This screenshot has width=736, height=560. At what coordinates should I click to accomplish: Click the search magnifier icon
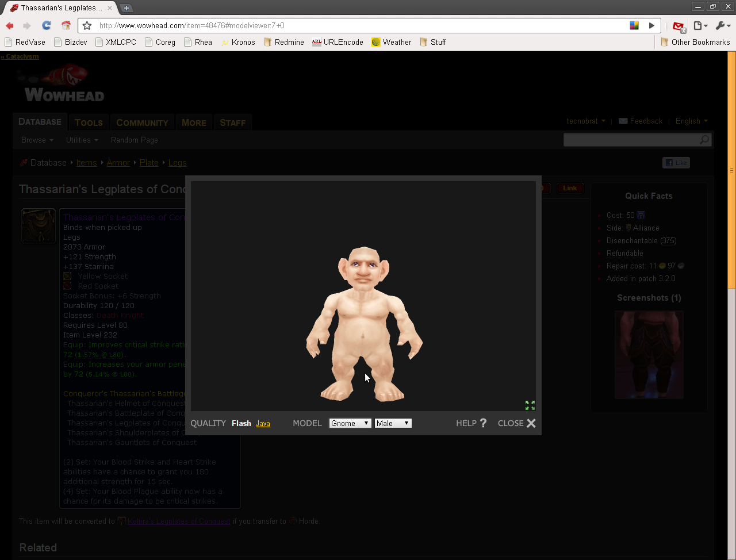pyautogui.click(x=704, y=140)
